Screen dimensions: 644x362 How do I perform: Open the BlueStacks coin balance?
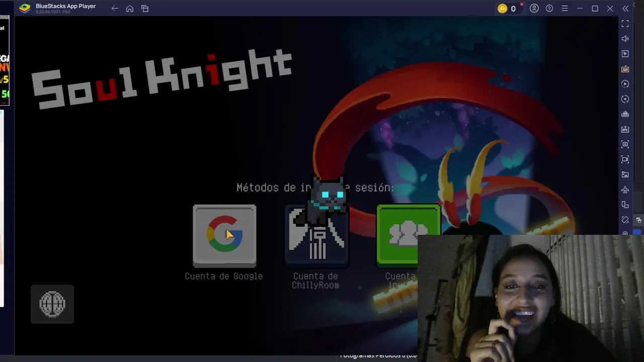(507, 9)
